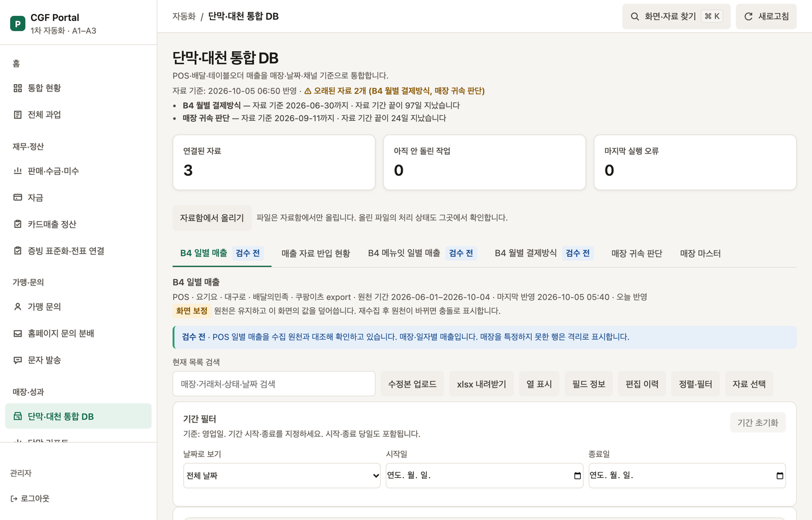Show 편집 이력 history
The image size is (812, 520).
[x=642, y=384]
